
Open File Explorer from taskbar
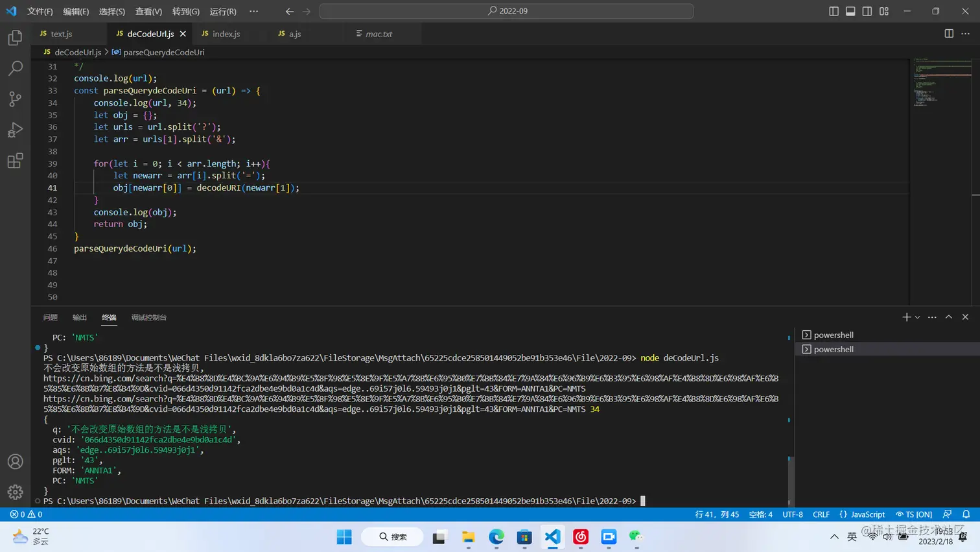468,537
